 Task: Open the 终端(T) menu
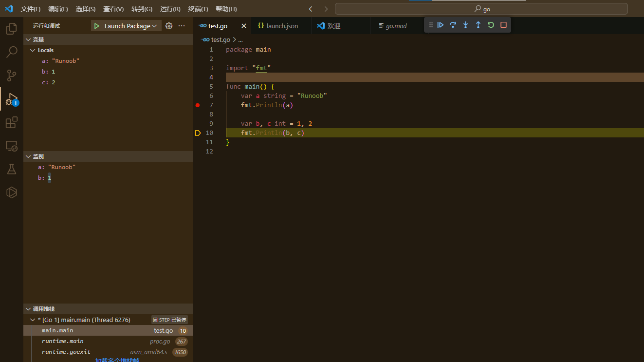pyautogui.click(x=198, y=9)
